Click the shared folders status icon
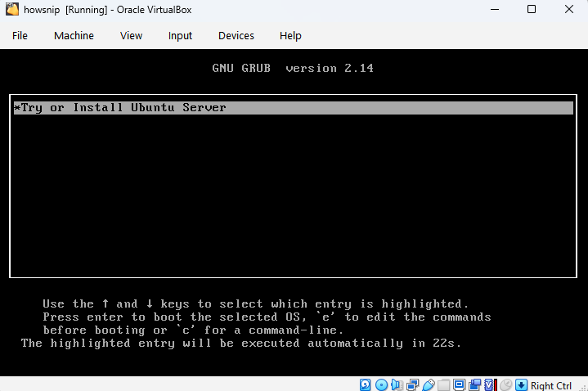Screen dimensions: 588x391 (x=443, y=385)
